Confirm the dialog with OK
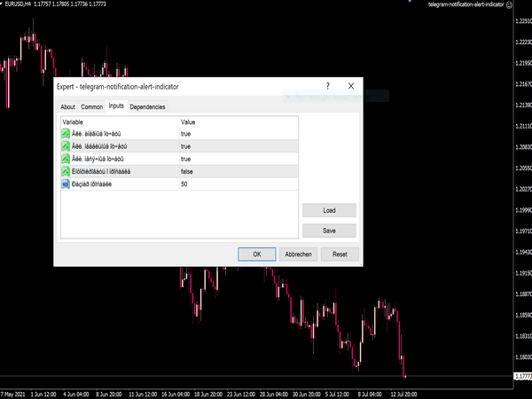The height and width of the screenshot is (399, 532). click(257, 254)
